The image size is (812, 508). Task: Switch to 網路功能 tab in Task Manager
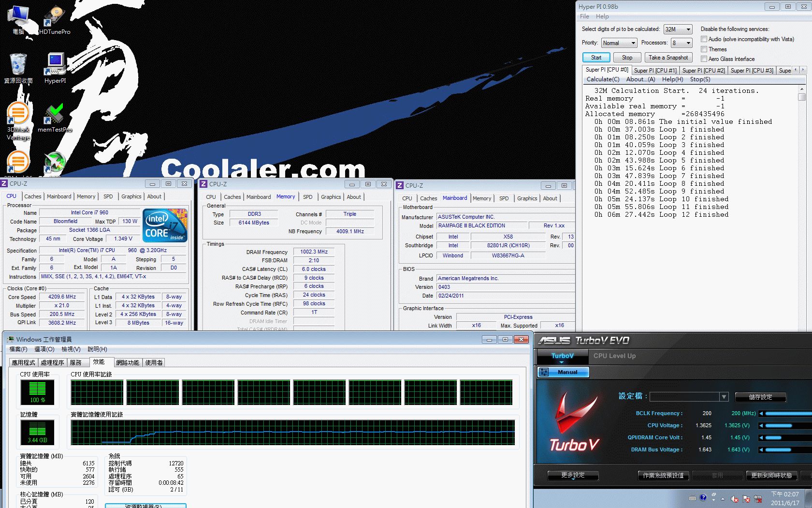[128, 363]
